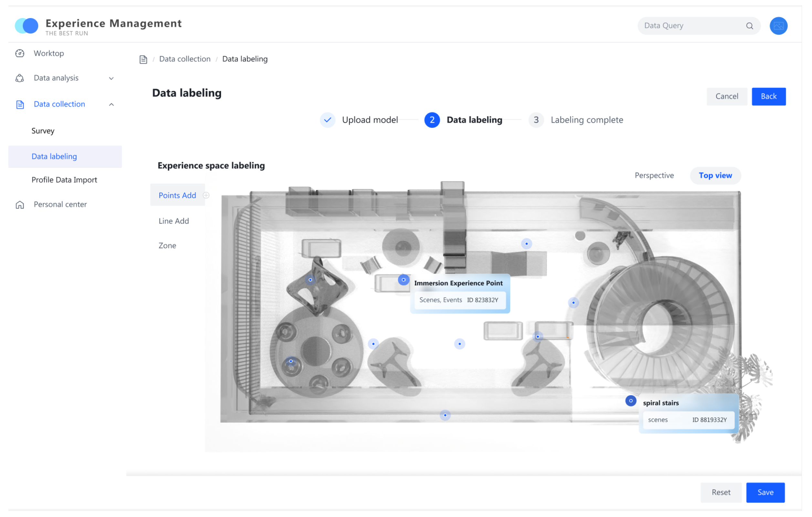812x517 pixels.
Task: Open Survey in the sidebar
Action: click(x=43, y=131)
